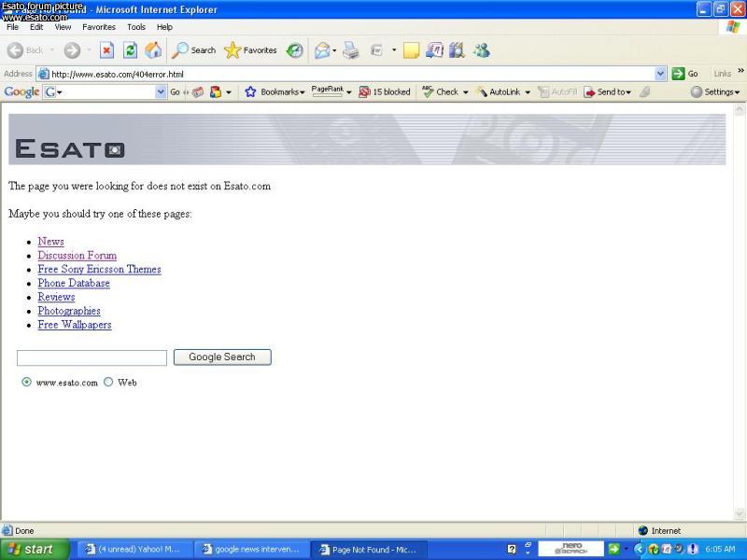Open the Tools menu
The width and height of the screenshot is (747, 560).
136,27
